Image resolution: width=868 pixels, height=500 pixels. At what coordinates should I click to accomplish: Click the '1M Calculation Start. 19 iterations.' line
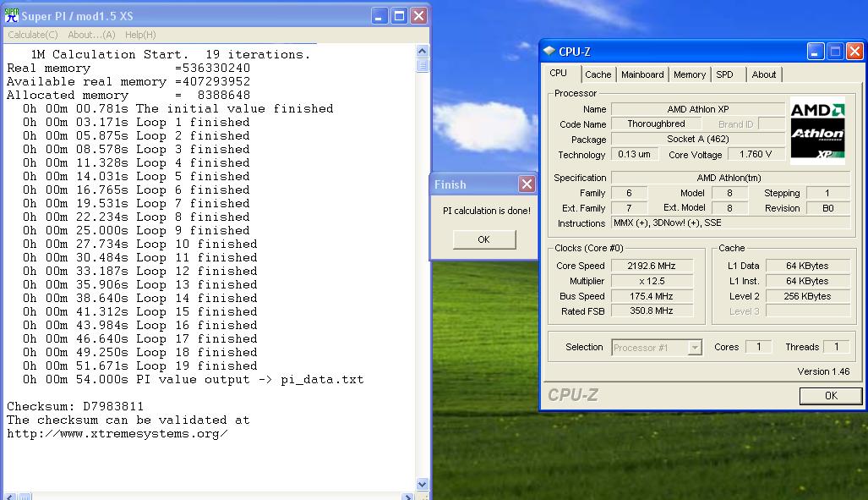pos(171,54)
